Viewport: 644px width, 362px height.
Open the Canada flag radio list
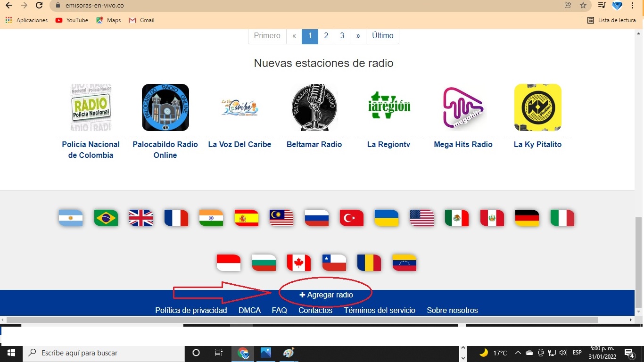(x=299, y=263)
